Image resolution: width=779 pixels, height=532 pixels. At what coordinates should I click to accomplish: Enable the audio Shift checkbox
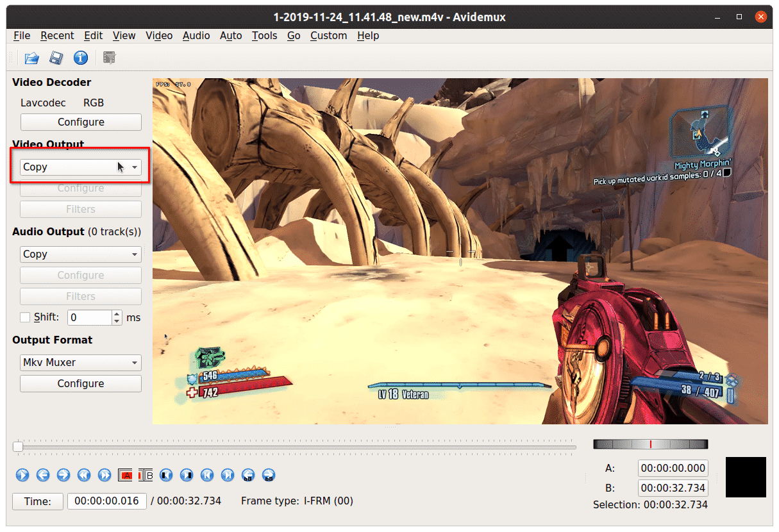tap(25, 317)
